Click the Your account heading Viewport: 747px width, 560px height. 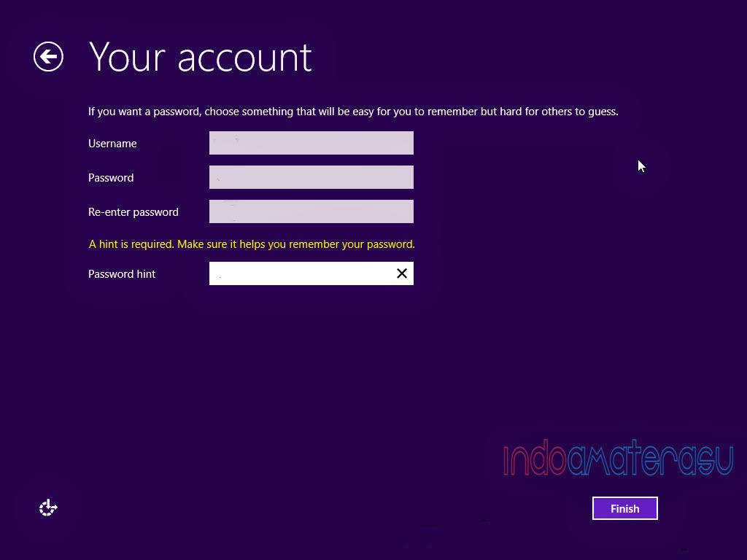tap(200, 57)
